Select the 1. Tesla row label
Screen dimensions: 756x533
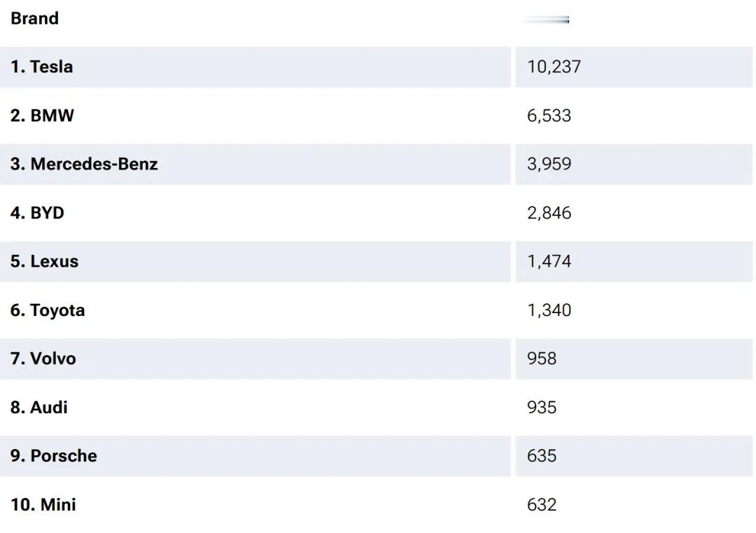pos(42,67)
